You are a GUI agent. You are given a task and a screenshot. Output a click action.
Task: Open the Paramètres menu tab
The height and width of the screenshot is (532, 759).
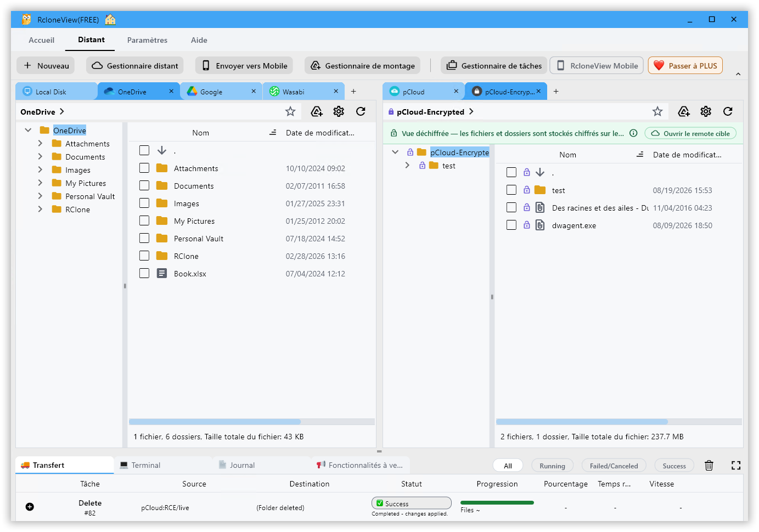tap(147, 40)
